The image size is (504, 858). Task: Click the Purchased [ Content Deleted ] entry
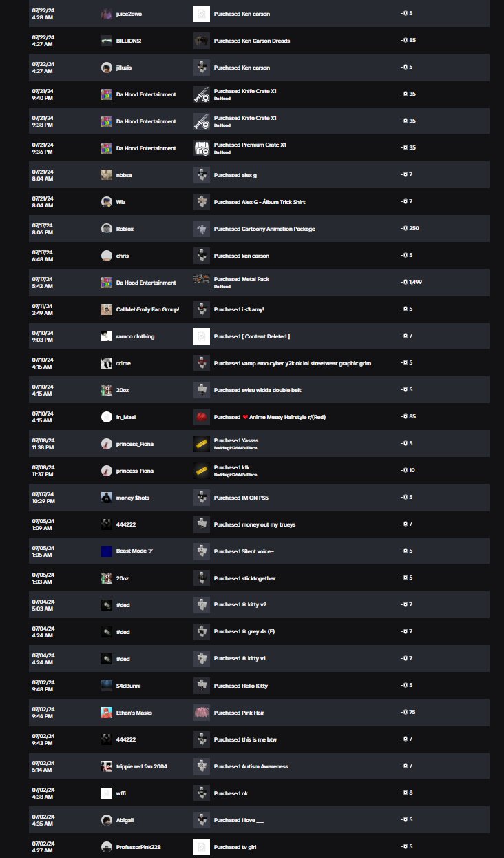point(252,336)
